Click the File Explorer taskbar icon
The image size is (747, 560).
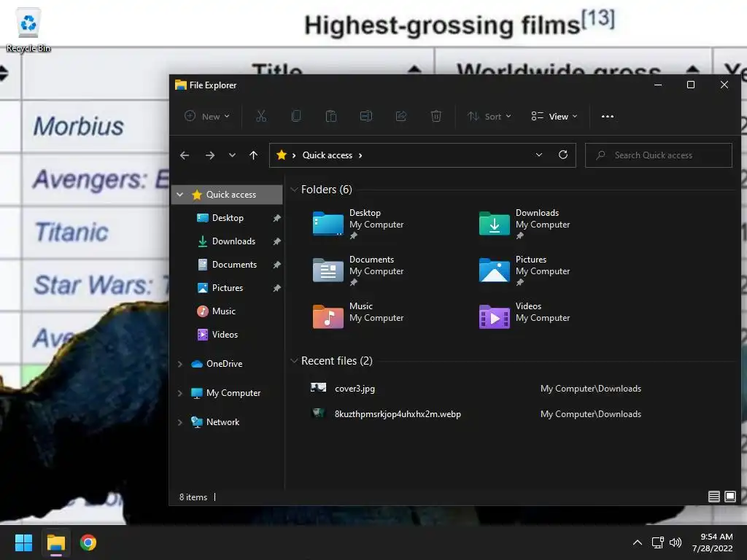pyautogui.click(x=55, y=542)
